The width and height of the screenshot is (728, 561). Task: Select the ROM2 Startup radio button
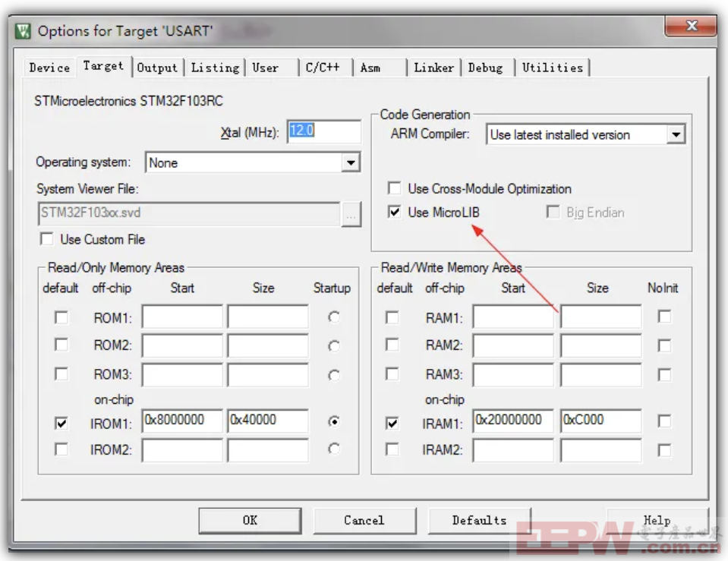coord(334,346)
